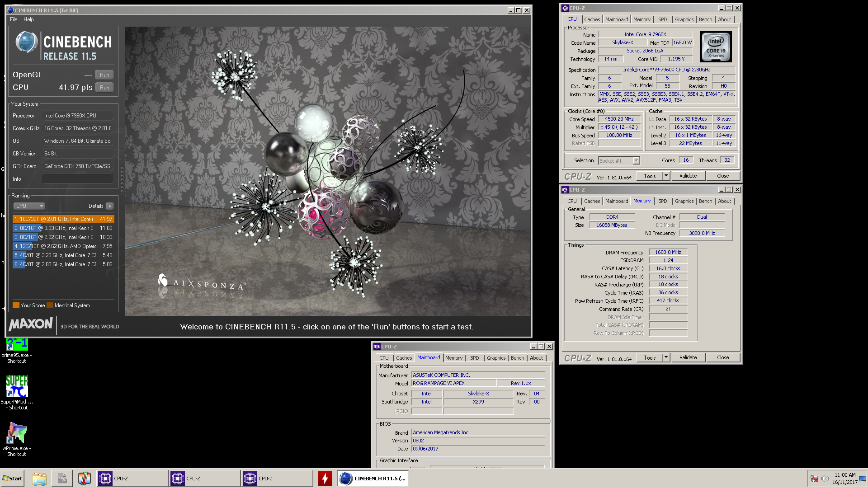Click the Intel Core i9 logo in CPU-Z
The height and width of the screenshot is (488, 868).
pyautogui.click(x=716, y=47)
